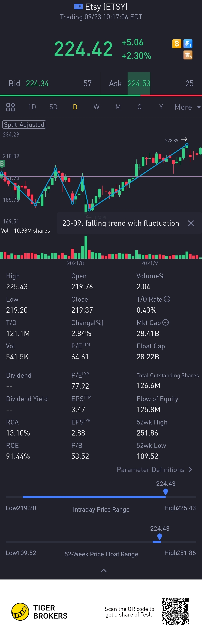The height and width of the screenshot is (644, 202).
Task: Tap the P/B value 53.52
Action: [x=80, y=456]
